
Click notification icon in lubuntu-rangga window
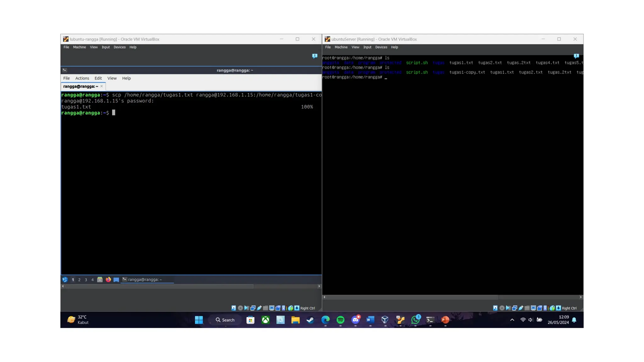314,56
